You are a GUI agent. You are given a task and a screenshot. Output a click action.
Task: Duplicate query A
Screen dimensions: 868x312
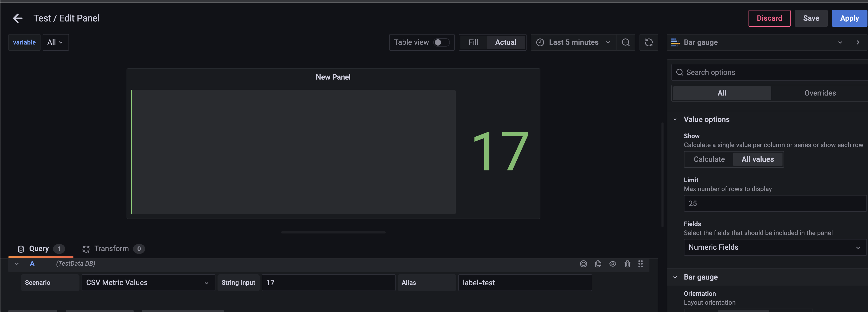[x=598, y=264]
